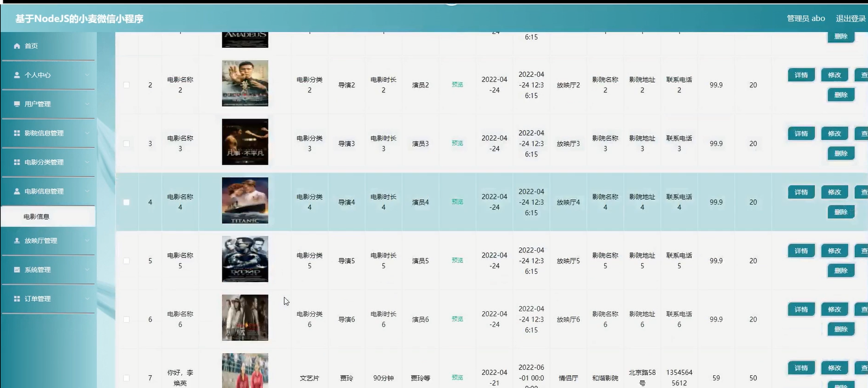Open the poster thumbnail of 电影名称6
Screen dimensions: 868x388
click(x=245, y=318)
